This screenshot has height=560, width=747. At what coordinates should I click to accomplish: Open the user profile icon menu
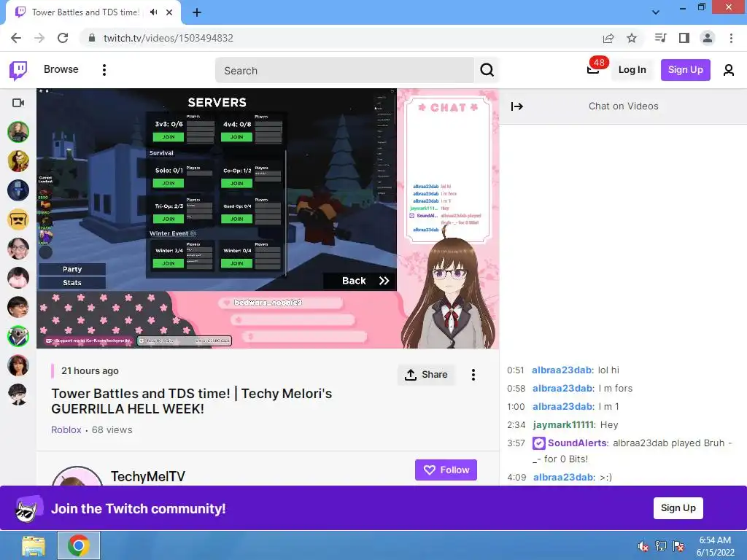tap(729, 71)
